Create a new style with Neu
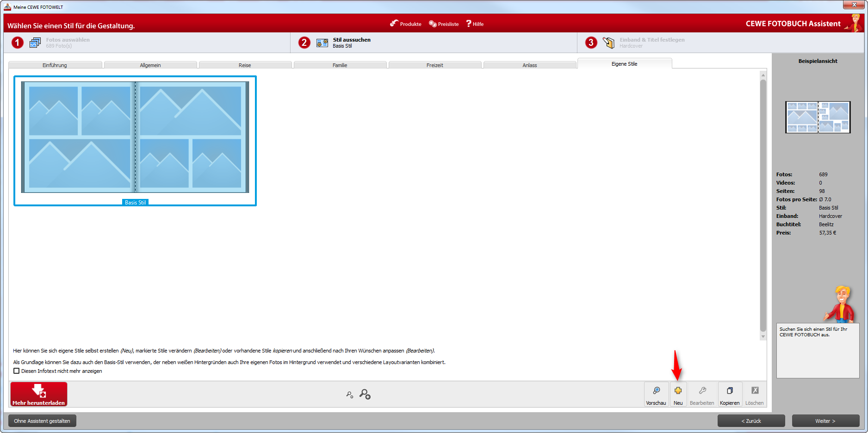This screenshot has width=868, height=433. 678,395
